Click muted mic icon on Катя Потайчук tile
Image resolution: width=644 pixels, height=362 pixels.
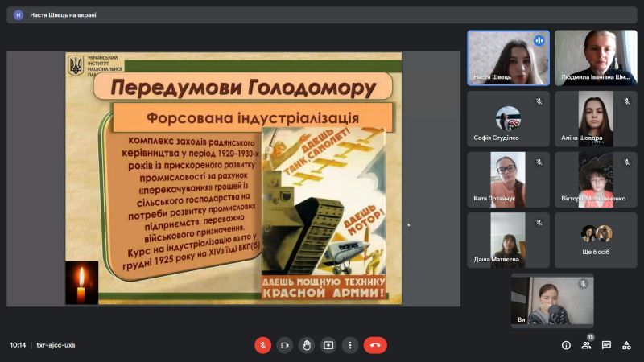[x=539, y=162]
